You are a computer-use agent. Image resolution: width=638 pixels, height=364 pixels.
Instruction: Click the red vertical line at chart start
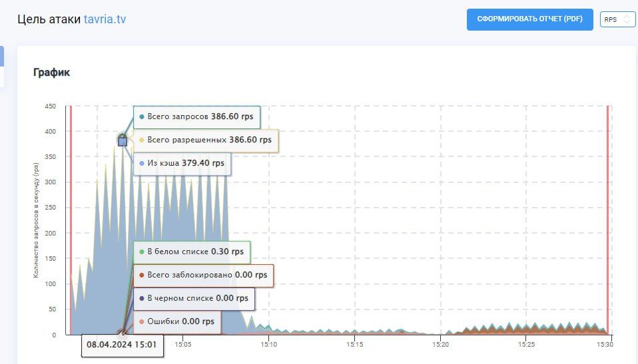click(71, 220)
